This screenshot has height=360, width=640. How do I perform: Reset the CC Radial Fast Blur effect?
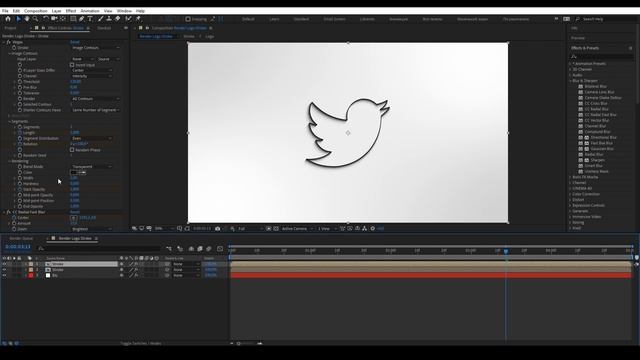click(x=75, y=212)
